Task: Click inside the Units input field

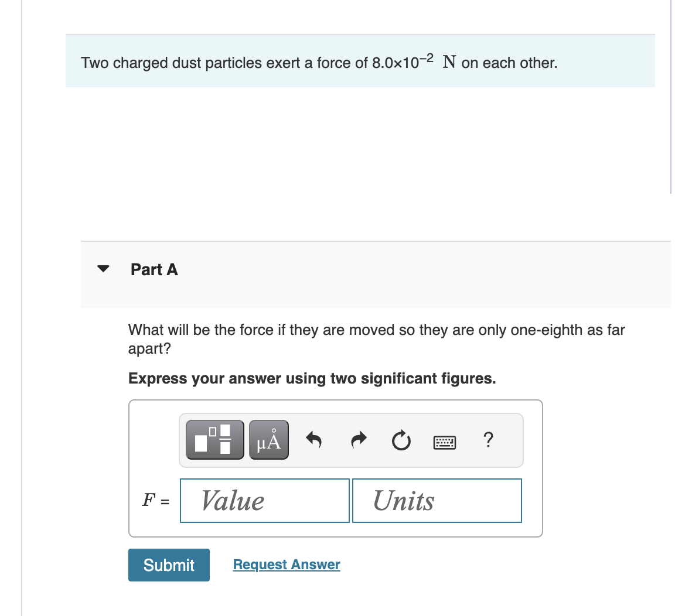Action: [x=437, y=501]
